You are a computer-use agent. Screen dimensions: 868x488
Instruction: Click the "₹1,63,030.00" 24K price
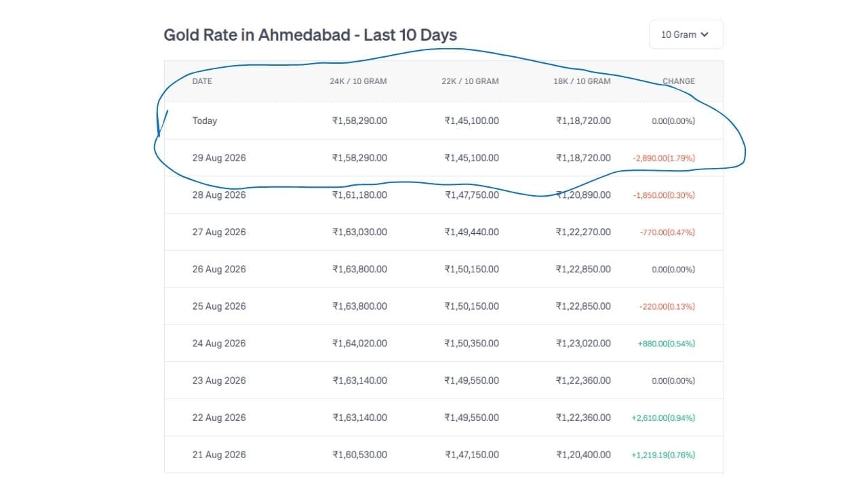tap(359, 232)
